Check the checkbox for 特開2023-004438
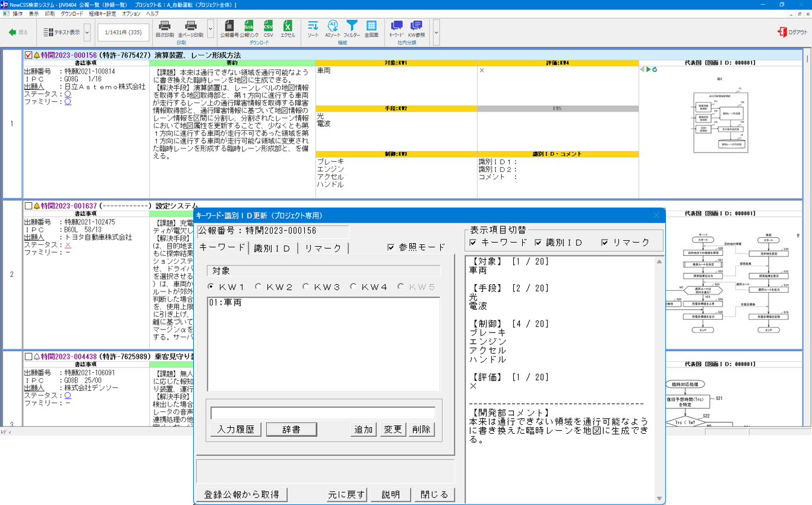The image size is (812, 505). 28,357
